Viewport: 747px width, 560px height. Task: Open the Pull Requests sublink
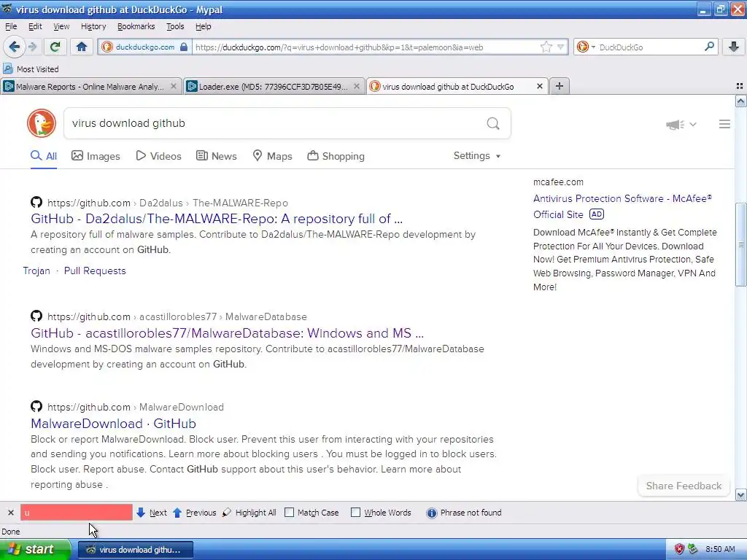95,271
